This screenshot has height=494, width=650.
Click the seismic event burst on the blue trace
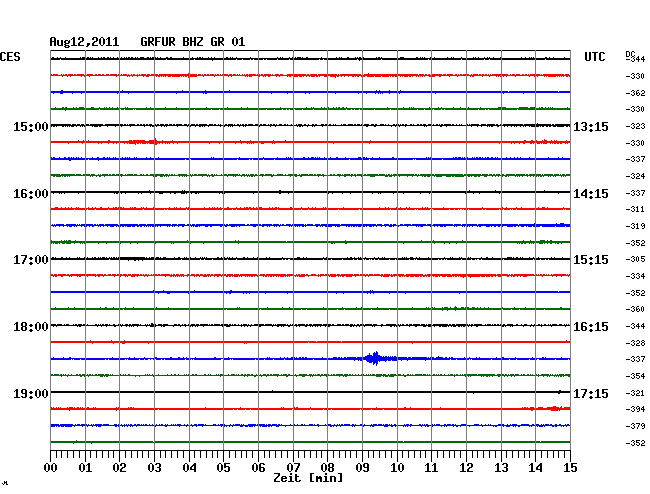[x=376, y=358]
